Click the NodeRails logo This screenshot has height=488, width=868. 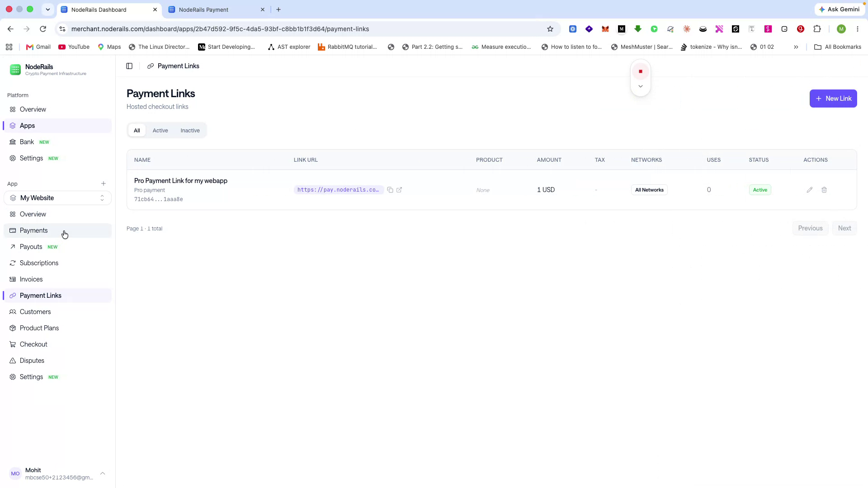[15, 70]
